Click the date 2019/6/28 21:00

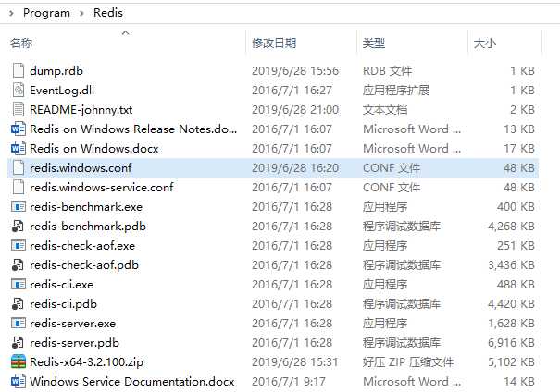point(295,109)
